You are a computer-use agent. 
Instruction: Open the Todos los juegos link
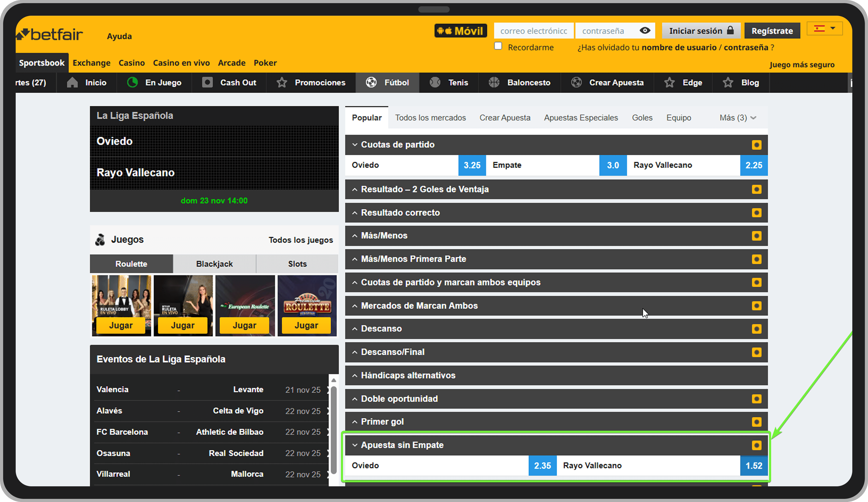coord(301,240)
